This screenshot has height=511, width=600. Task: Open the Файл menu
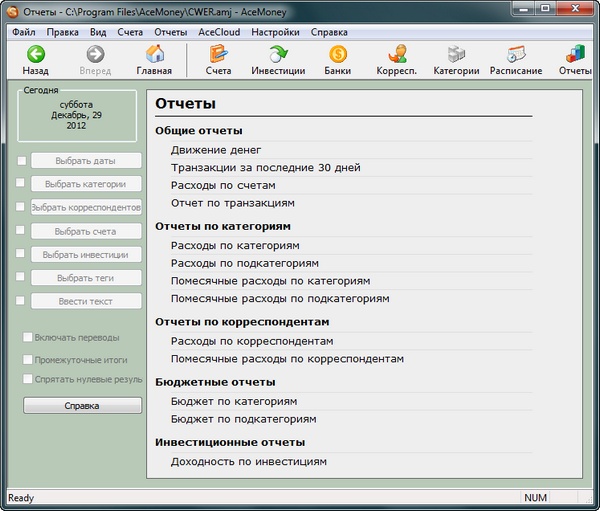(x=24, y=31)
